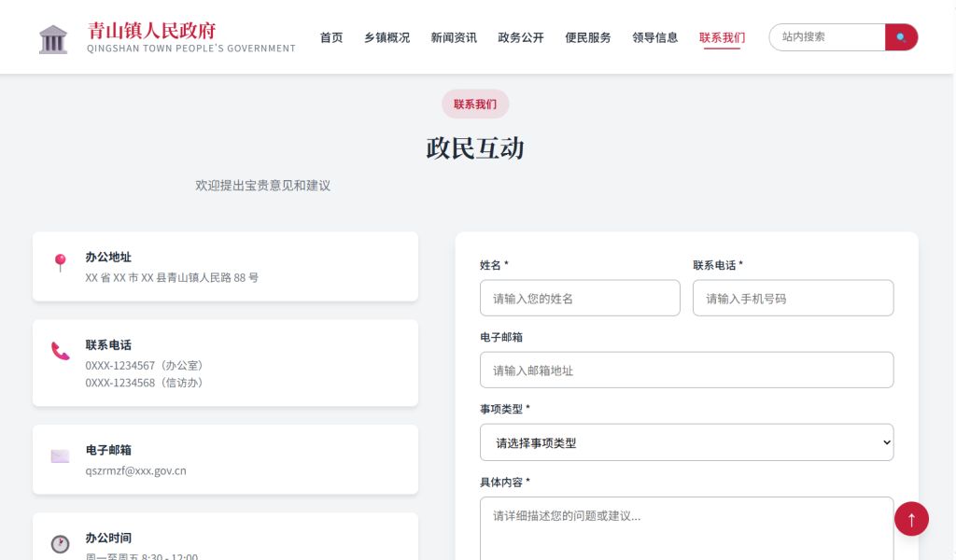Open the 事项类型 dropdown
Screen dimensions: 956x560
pyautogui.click(x=686, y=442)
